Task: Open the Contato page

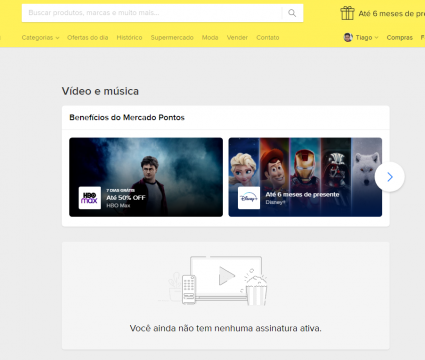Action: pos(268,38)
